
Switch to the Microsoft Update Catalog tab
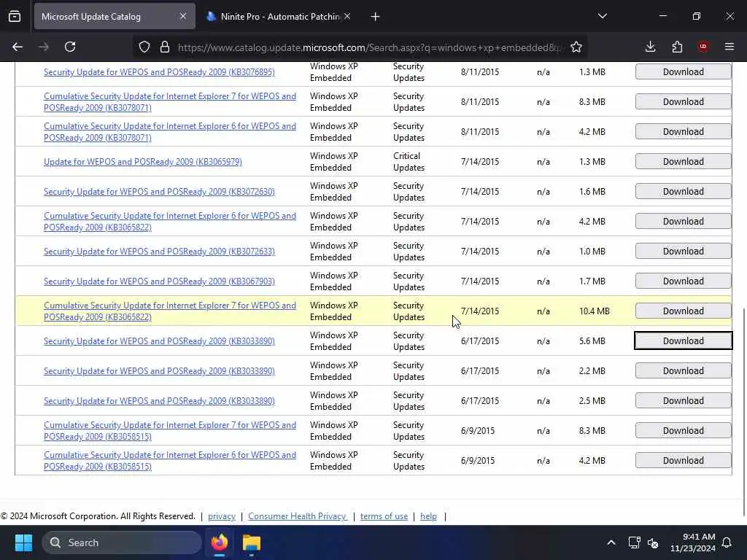click(115, 17)
